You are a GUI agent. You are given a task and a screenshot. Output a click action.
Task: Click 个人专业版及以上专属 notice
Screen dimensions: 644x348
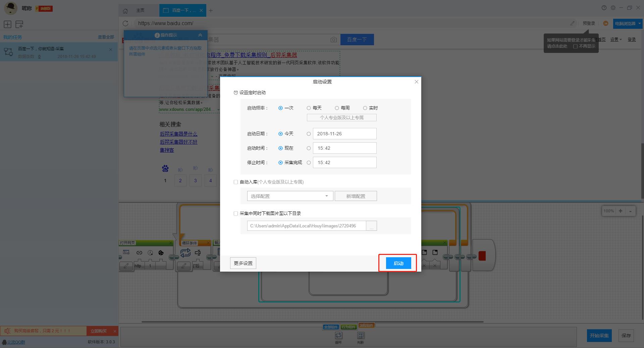342,118
